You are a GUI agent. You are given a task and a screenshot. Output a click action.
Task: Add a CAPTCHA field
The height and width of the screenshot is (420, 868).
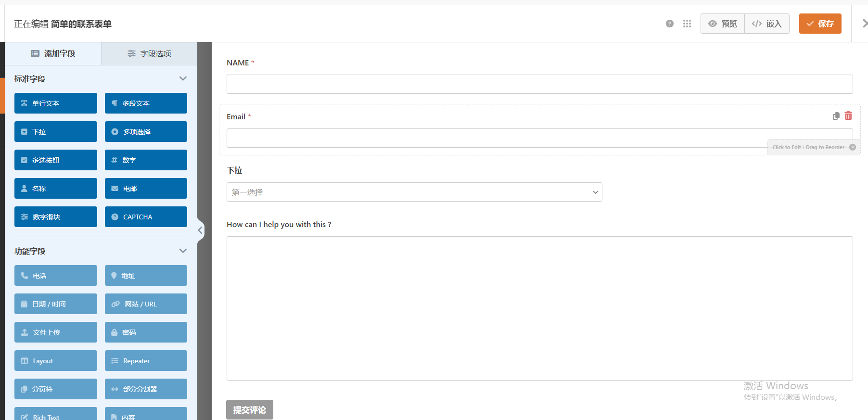[146, 217]
